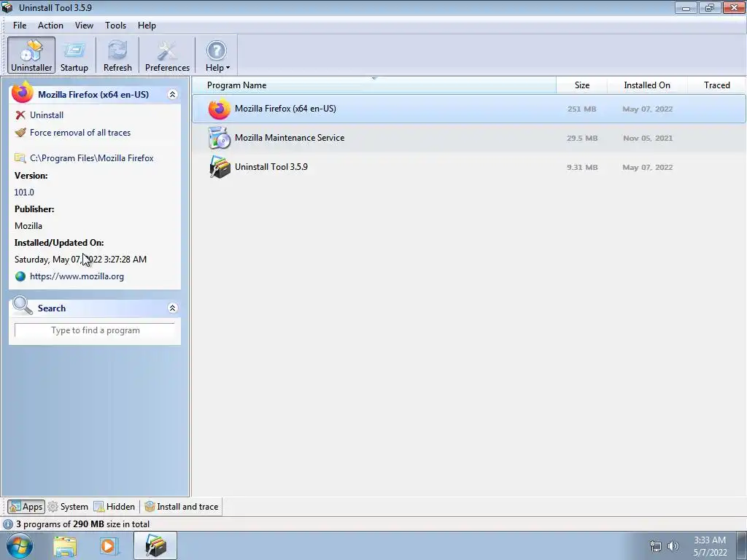Open the Tools menu
The width and height of the screenshot is (747, 560).
click(x=115, y=26)
